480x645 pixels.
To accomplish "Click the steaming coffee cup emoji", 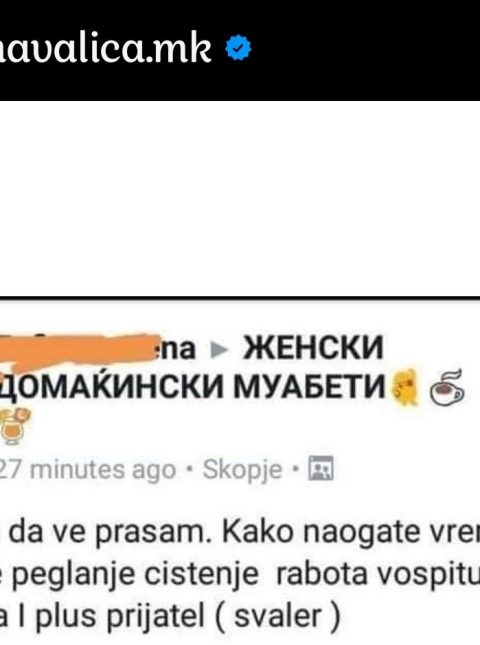I will point(447,387).
